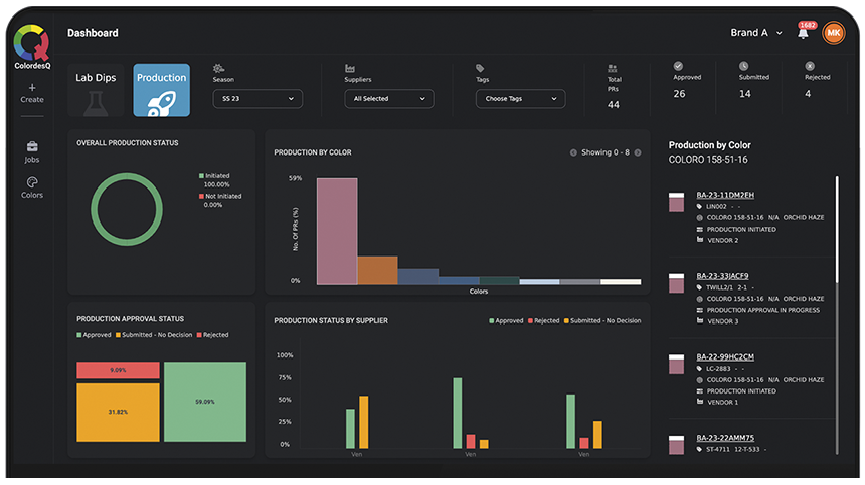Expand the Brand A selector
Image resolution: width=865 pixels, height=485 pixels.
click(756, 33)
